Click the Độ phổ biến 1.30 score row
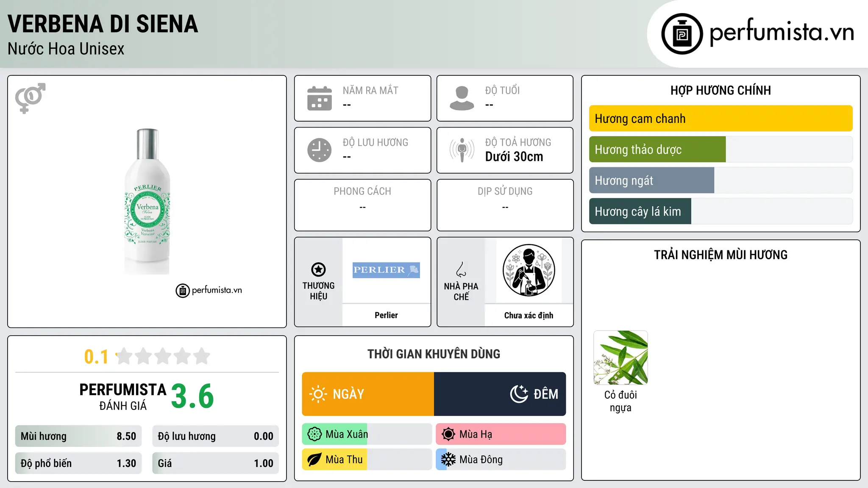The height and width of the screenshot is (488, 868). point(78,463)
